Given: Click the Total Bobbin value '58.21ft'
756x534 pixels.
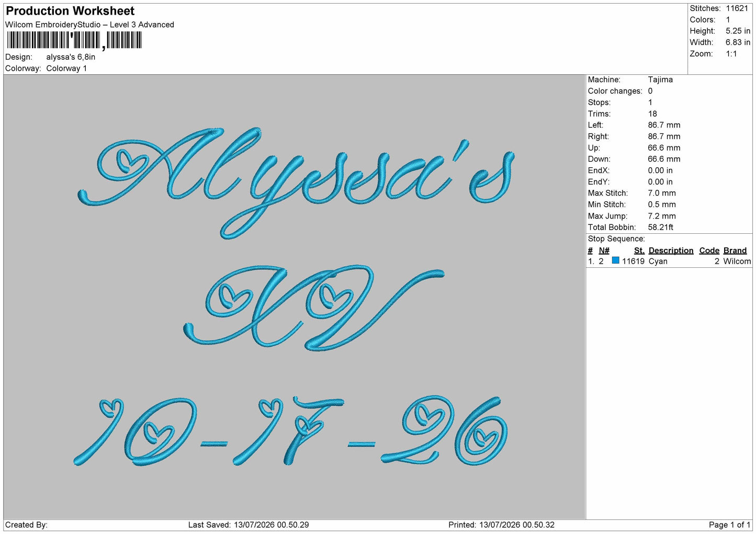Looking at the screenshot, I should [660, 228].
